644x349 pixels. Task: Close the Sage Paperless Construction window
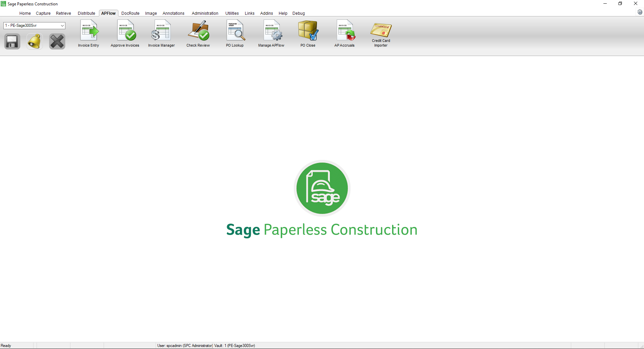(x=636, y=4)
